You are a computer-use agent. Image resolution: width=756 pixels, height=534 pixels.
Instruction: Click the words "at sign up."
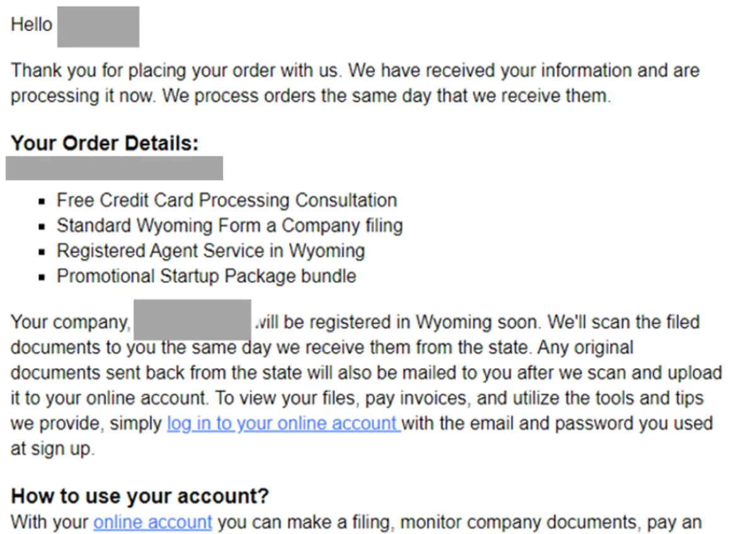click(x=52, y=449)
